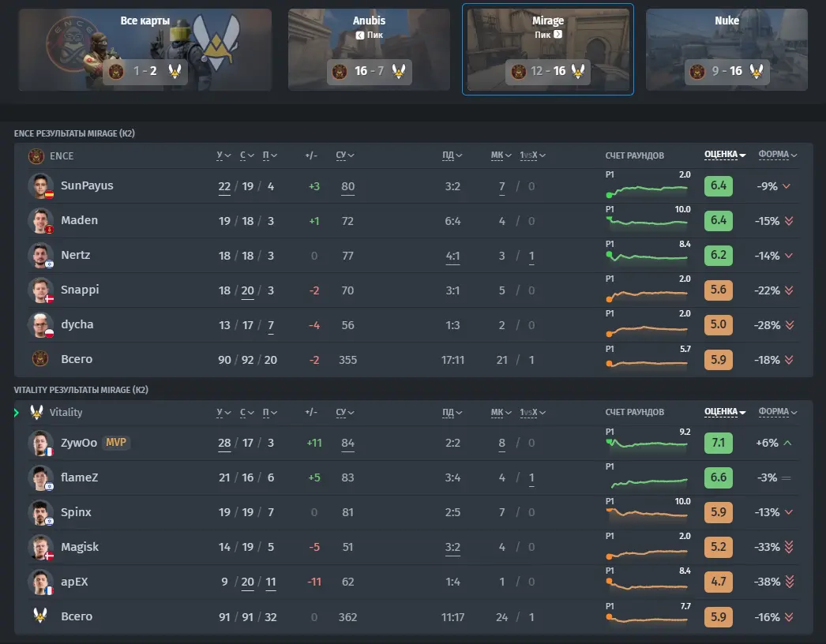The image size is (826, 644).
Task: Open Maden player profile link
Action: (x=79, y=220)
